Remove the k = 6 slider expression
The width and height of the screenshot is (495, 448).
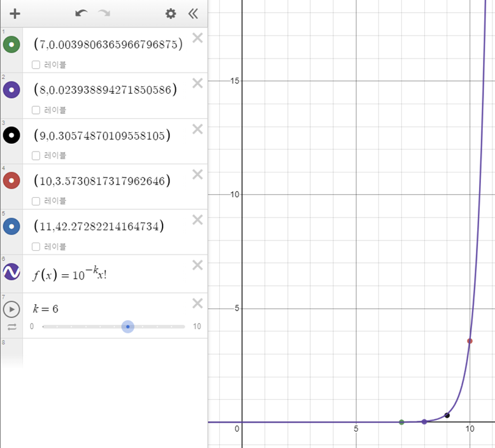(x=197, y=304)
